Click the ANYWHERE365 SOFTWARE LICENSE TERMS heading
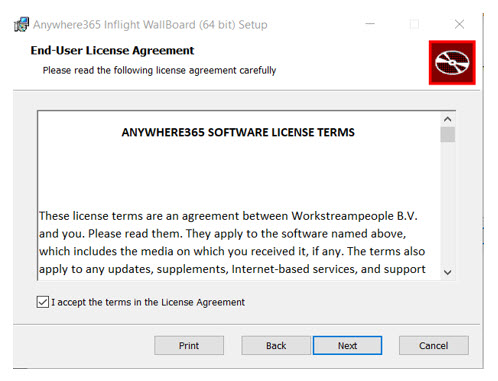The height and width of the screenshot is (381, 498). point(238,132)
